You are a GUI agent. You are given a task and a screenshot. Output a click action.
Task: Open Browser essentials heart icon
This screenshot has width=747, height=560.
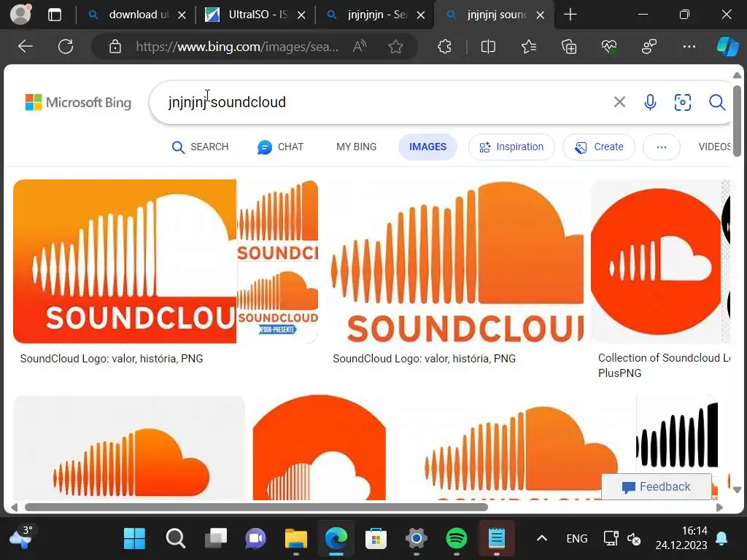[609, 47]
